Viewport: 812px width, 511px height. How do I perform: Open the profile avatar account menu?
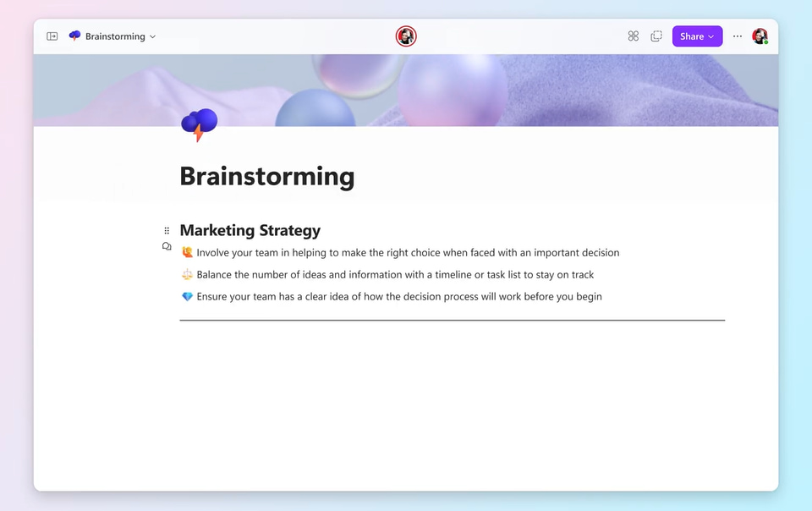point(760,36)
